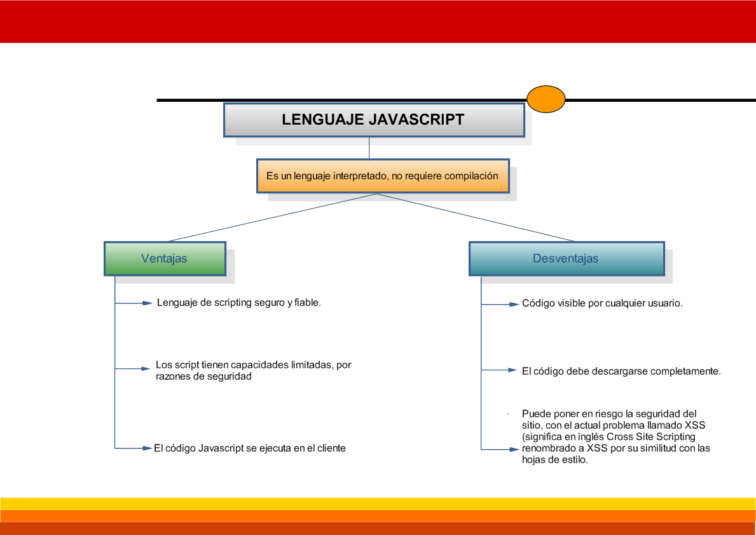Select the green "Ventajas" box
This screenshot has height=535, width=756.
point(164,258)
